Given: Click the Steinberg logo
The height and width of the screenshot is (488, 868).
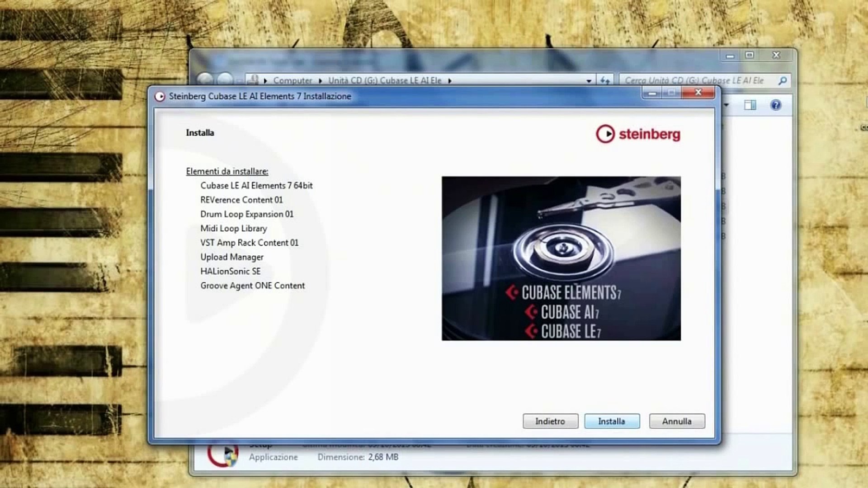Looking at the screenshot, I should coord(638,134).
